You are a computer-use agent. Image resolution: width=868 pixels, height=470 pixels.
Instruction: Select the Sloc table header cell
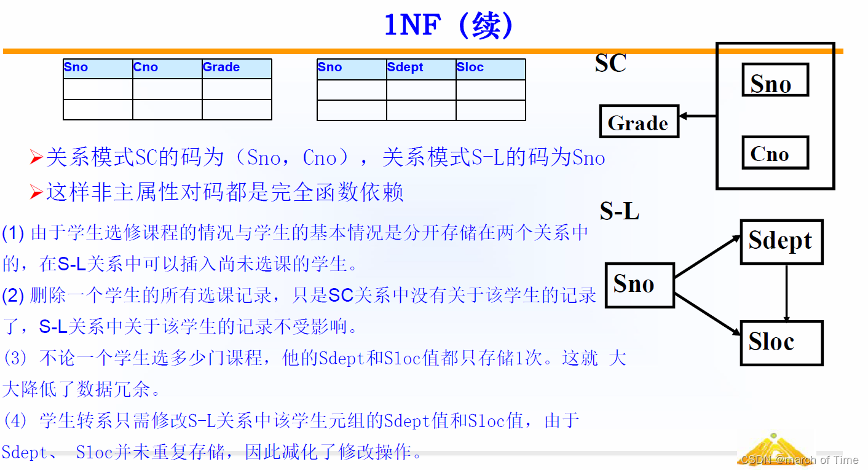(x=491, y=69)
